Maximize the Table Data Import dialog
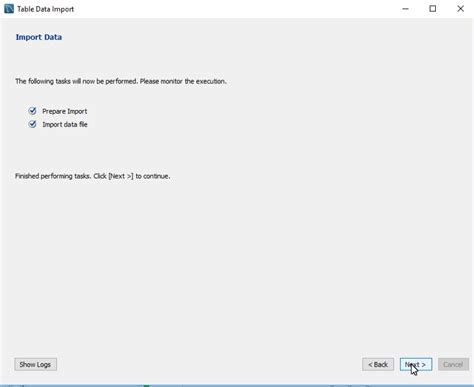 coord(433,9)
